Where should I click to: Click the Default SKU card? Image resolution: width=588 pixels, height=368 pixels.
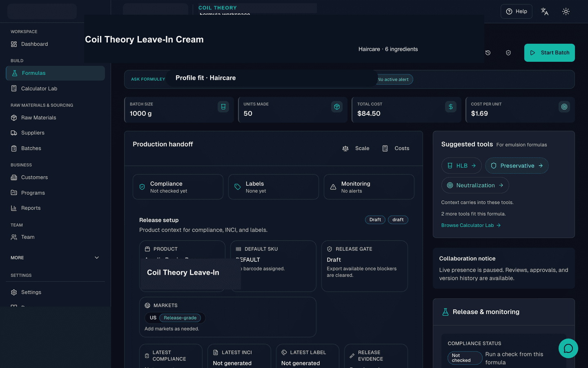point(274,266)
